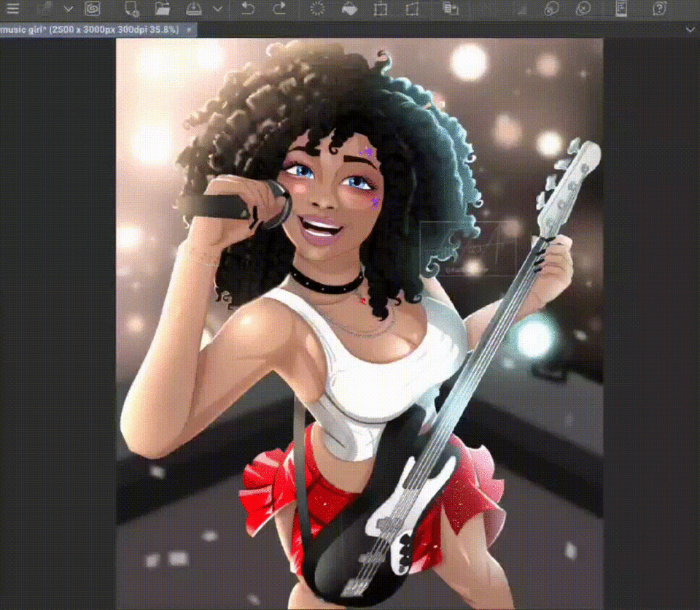Save the current file
Screen dimensions: 700x610
(x=194, y=9)
